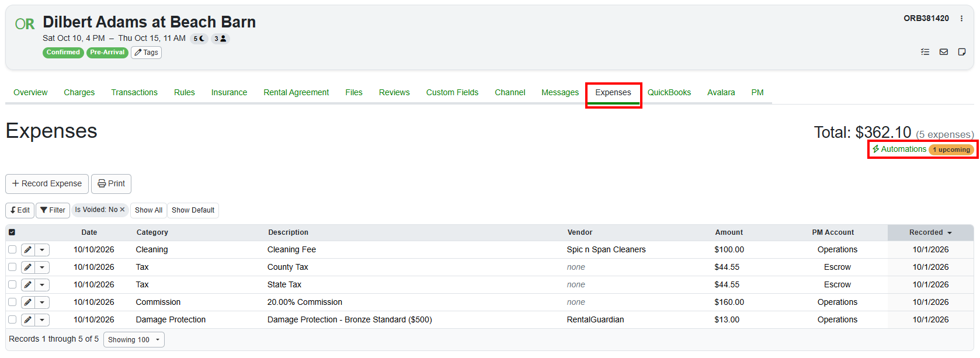Open the sticky note icon
This screenshot has width=980, height=358.
click(x=961, y=52)
